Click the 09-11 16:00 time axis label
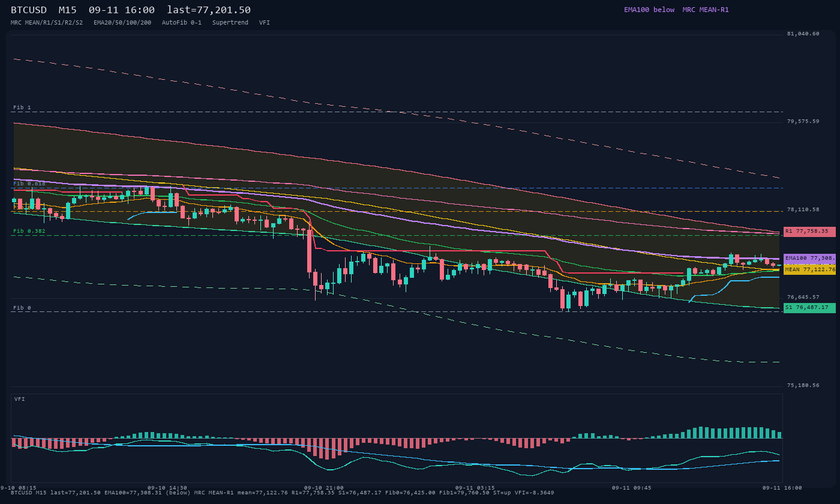Screen dimensions: 840x504 click(782, 488)
